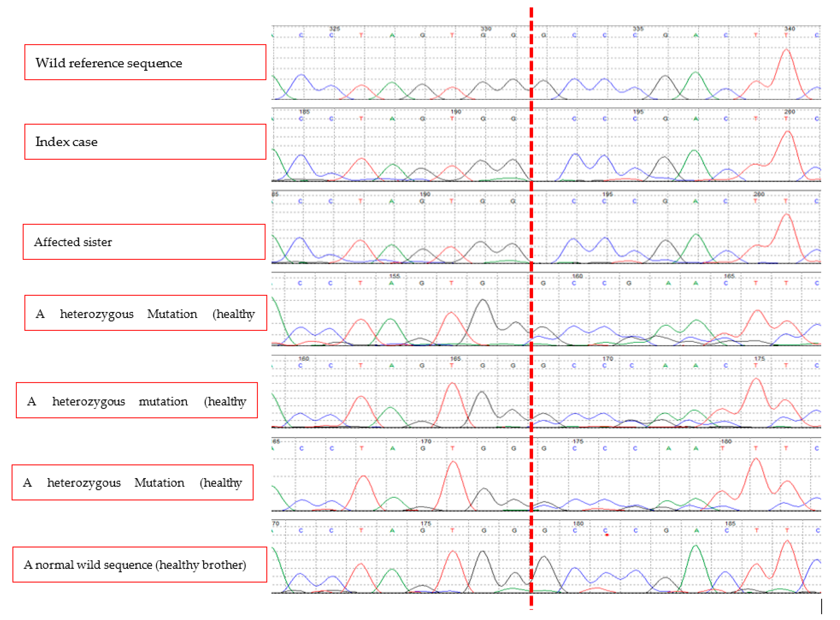Click black text cursor line at bottom right

[821, 607]
